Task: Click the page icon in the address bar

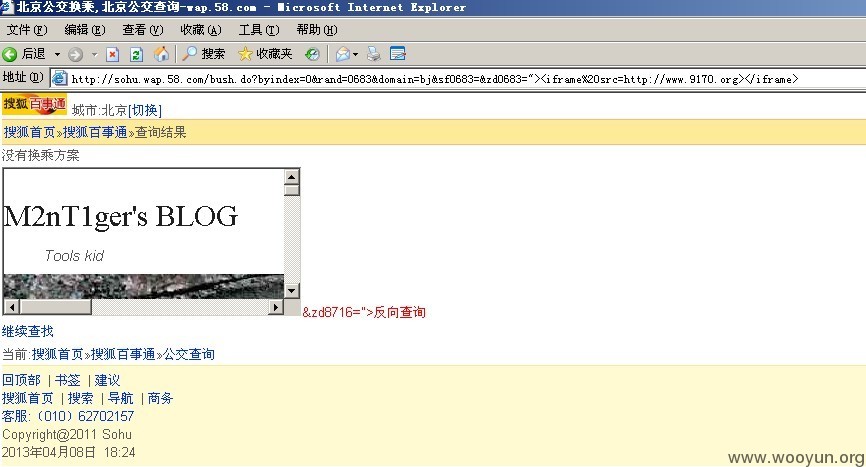Action: tap(59, 78)
